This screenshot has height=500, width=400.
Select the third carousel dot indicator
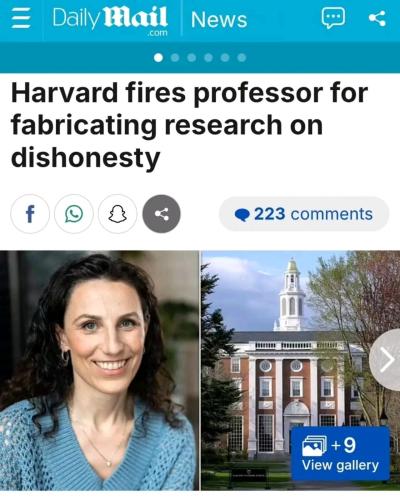(192, 58)
